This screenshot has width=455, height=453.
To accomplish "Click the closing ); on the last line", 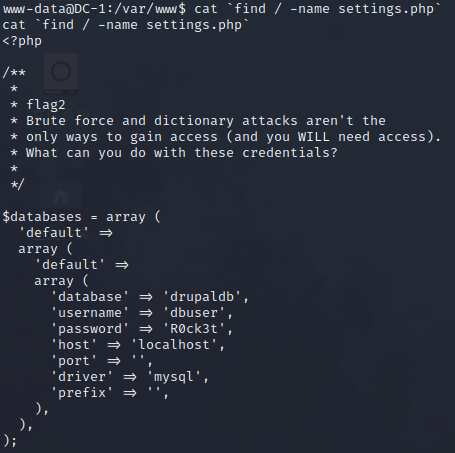I will click(x=10, y=441).
